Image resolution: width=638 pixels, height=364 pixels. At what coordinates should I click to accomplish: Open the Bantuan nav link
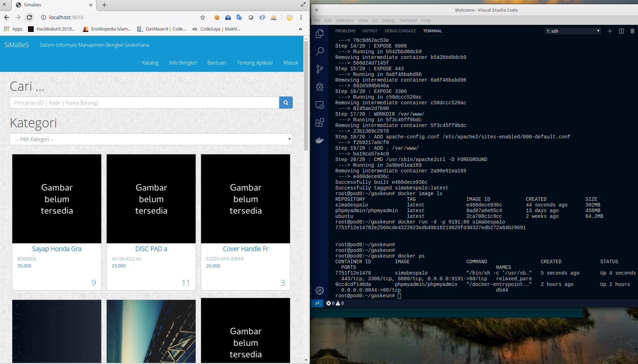[x=216, y=63]
